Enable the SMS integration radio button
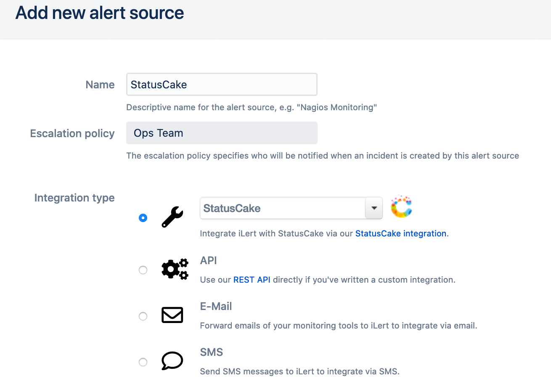551x392 pixels. pos(143,362)
